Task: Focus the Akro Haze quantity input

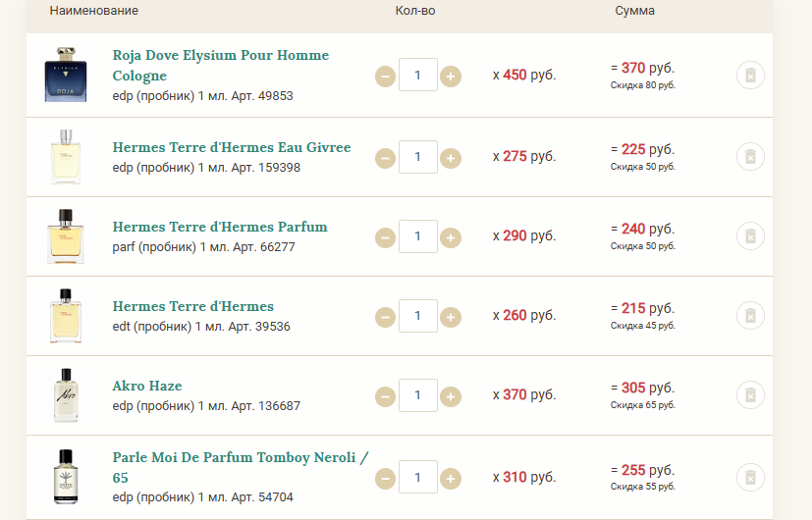Action: [x=418, y=395]
